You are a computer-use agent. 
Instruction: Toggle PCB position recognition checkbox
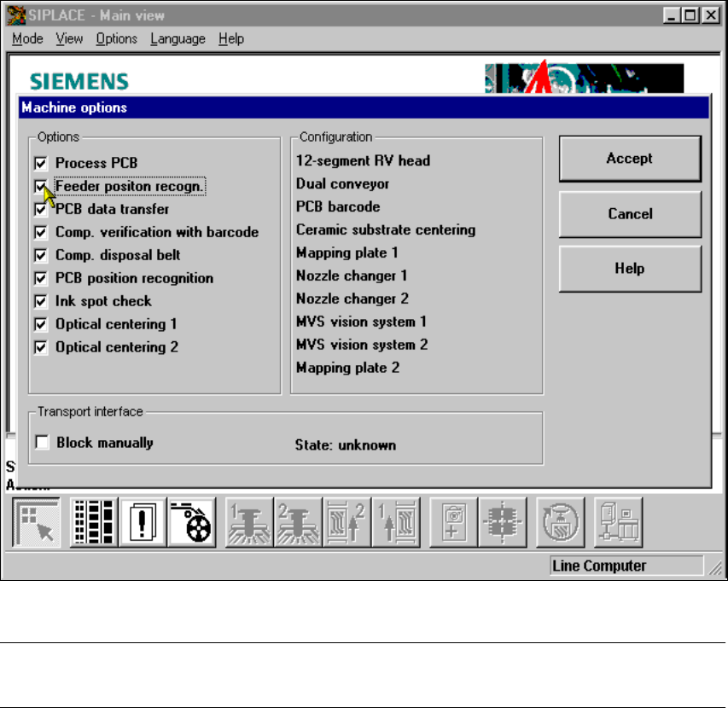point(41,278)
